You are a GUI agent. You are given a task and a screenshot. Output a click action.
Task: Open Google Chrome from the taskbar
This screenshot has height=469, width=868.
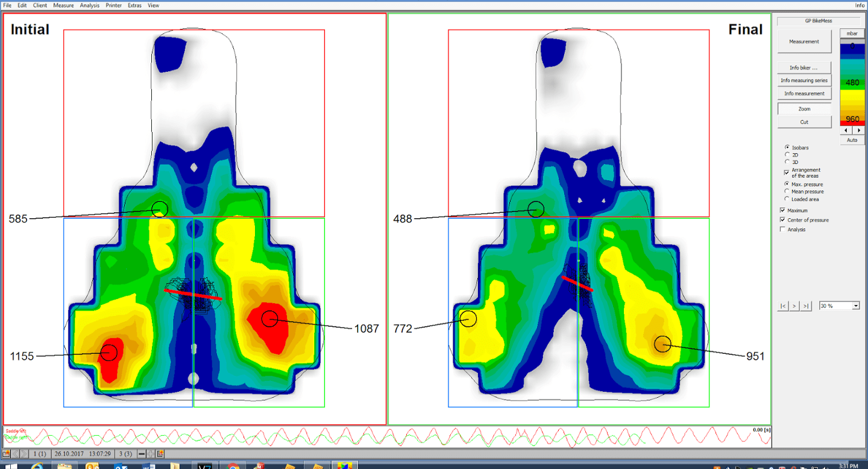pos(233,466)
